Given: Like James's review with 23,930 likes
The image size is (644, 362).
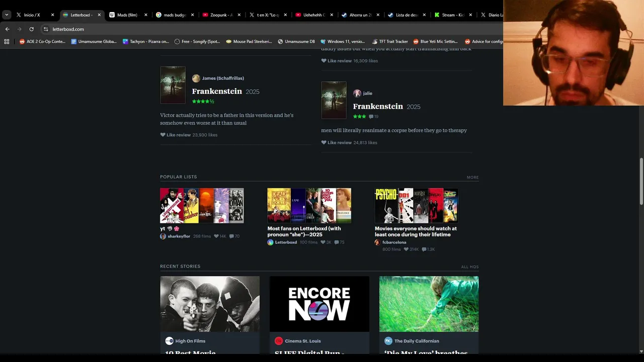Looking at the screenshot, I should (175, 135).
